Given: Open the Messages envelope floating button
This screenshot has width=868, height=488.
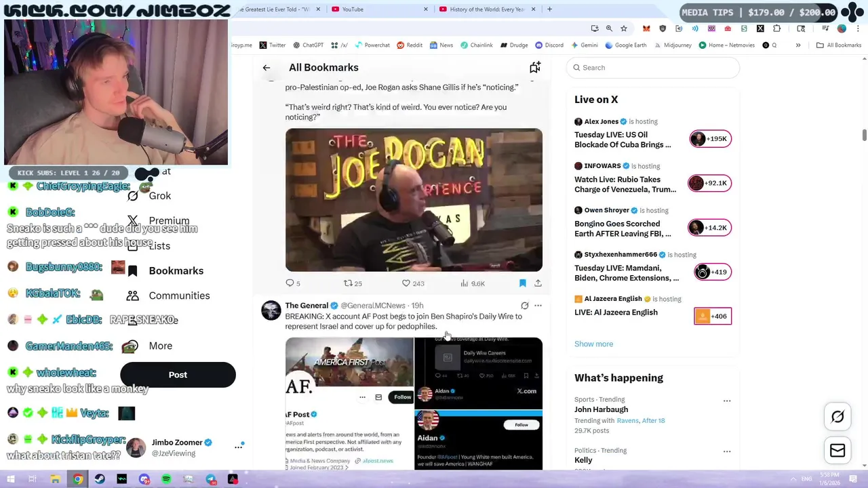Looking at the screenshot, I should pos(837,451).
